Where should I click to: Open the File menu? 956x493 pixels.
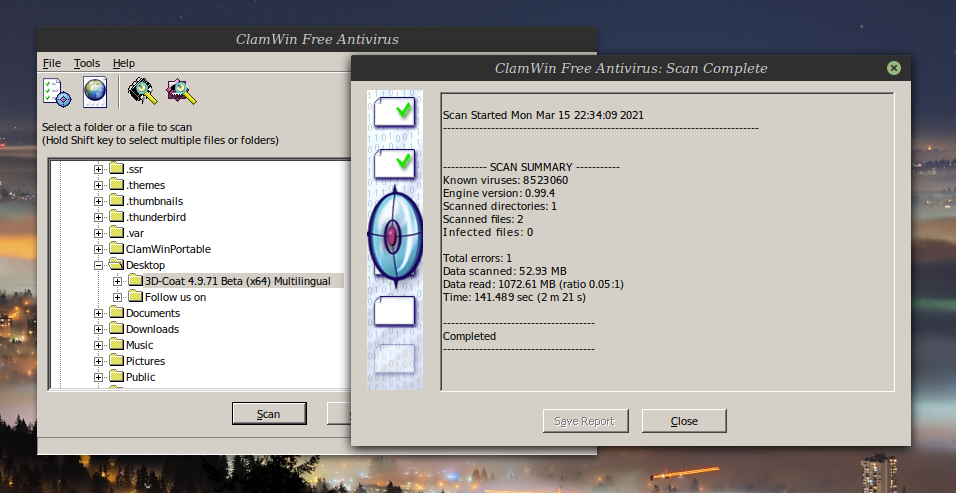click(x=52, y=63)
